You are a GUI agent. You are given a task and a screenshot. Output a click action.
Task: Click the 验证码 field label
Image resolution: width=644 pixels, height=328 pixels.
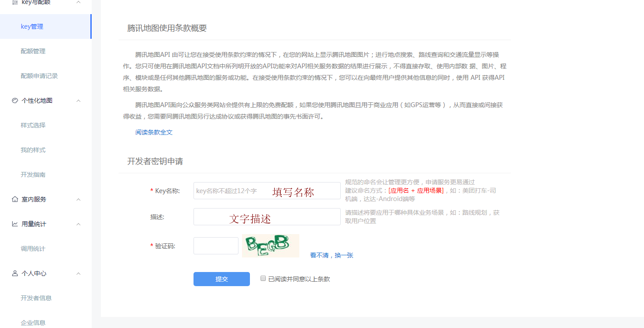click(x=165, y=246)
